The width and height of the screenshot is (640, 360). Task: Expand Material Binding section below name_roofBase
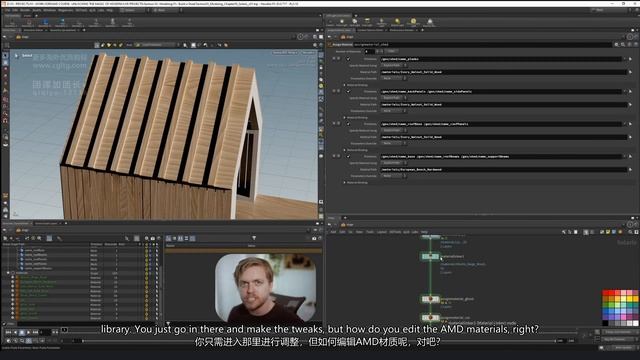[345, 150]
